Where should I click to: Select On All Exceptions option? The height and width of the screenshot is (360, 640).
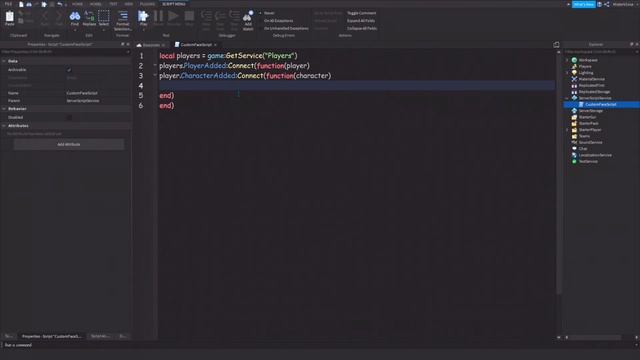click(278, 21)
